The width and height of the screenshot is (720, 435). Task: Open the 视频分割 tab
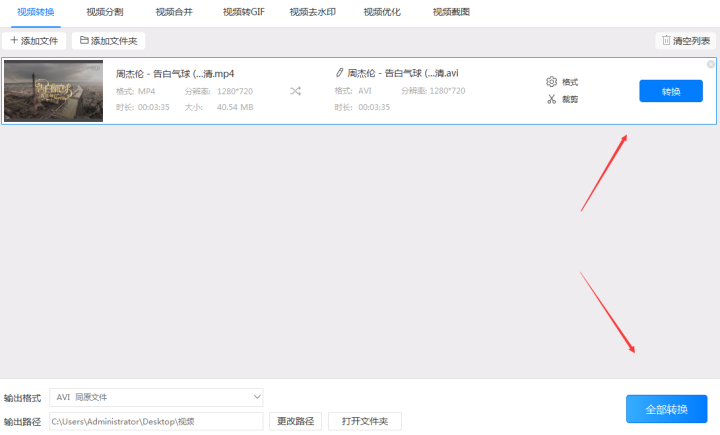point(105,12)
